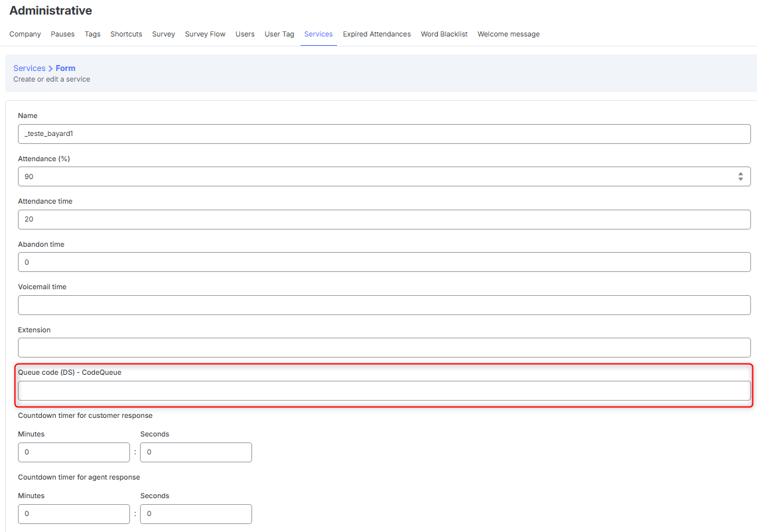Click agent response Minutes field
This screenshot has height=532, width=757.
point(74,514)
